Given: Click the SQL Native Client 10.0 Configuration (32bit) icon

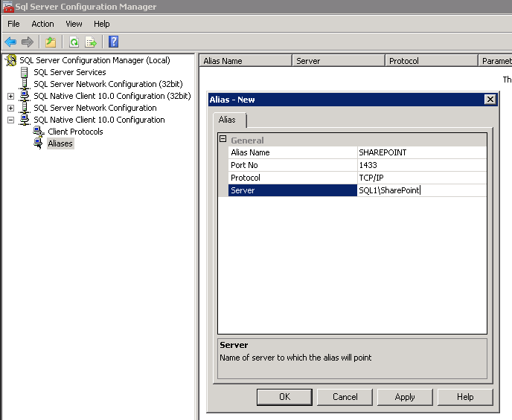Looking at the screenshot, I should [24, 96].
